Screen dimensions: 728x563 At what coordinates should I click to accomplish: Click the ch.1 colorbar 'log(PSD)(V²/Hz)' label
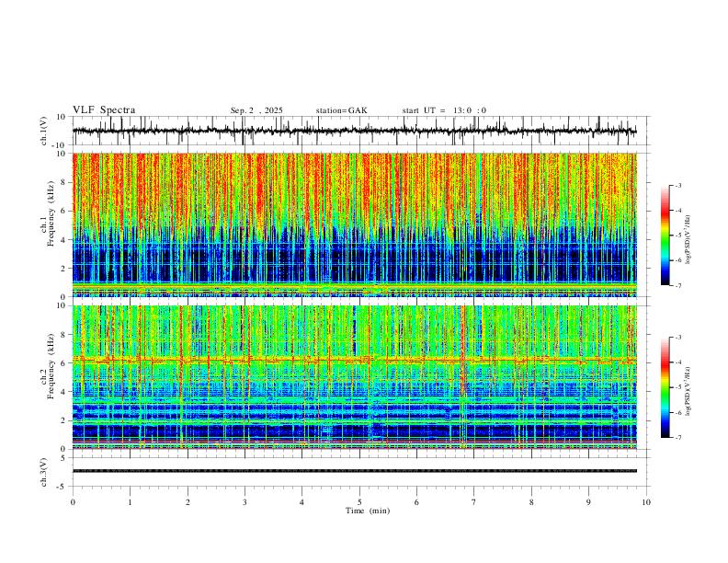688,240
